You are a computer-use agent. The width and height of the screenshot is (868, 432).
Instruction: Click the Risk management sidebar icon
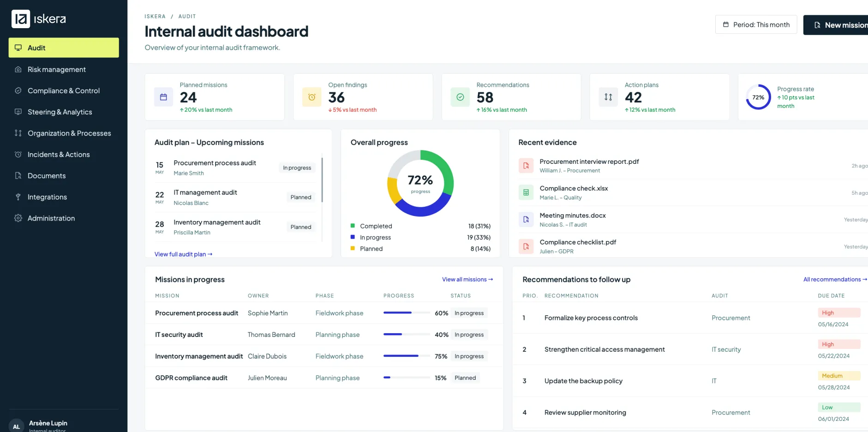pyautogui.click(x=18, y=70)
